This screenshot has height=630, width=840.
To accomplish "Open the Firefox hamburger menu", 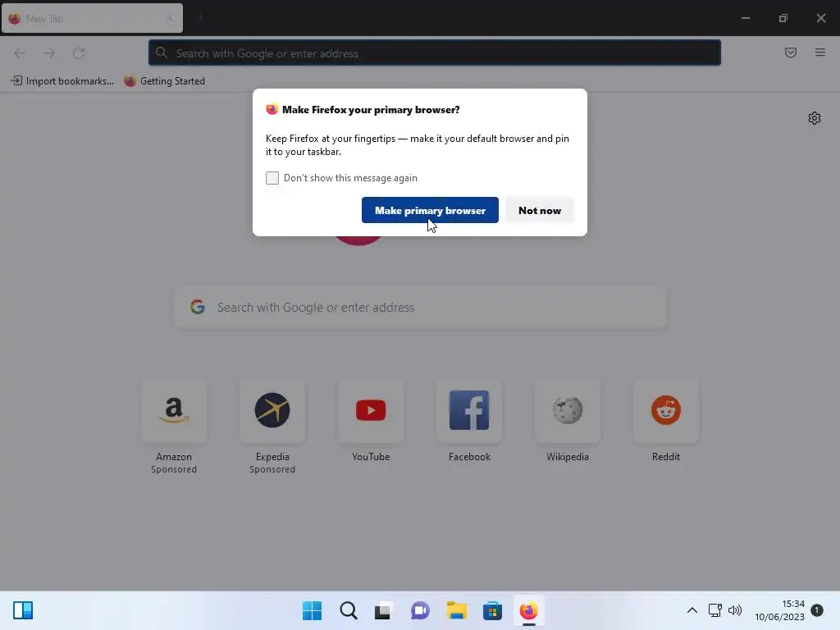I will (820, 52).
